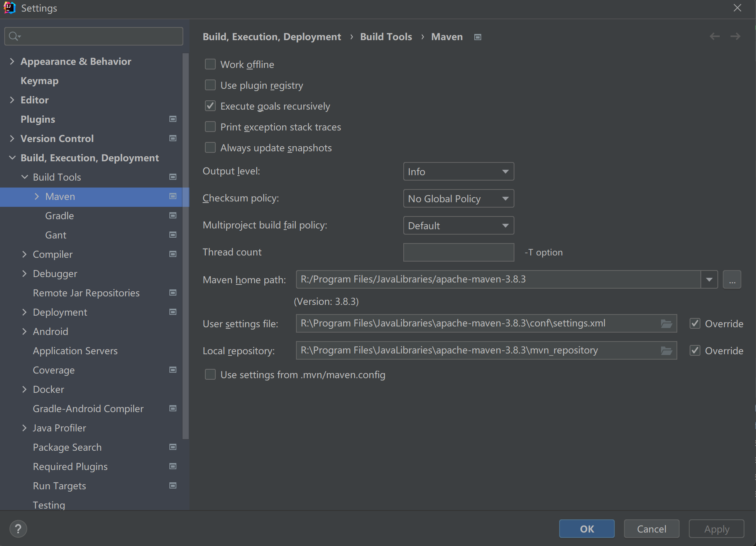Click folder icon in Local repository field

(666, 351)
